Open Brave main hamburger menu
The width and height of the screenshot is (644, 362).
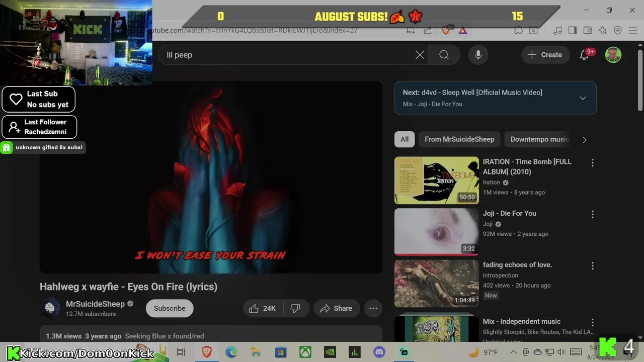tap(633, 30)
